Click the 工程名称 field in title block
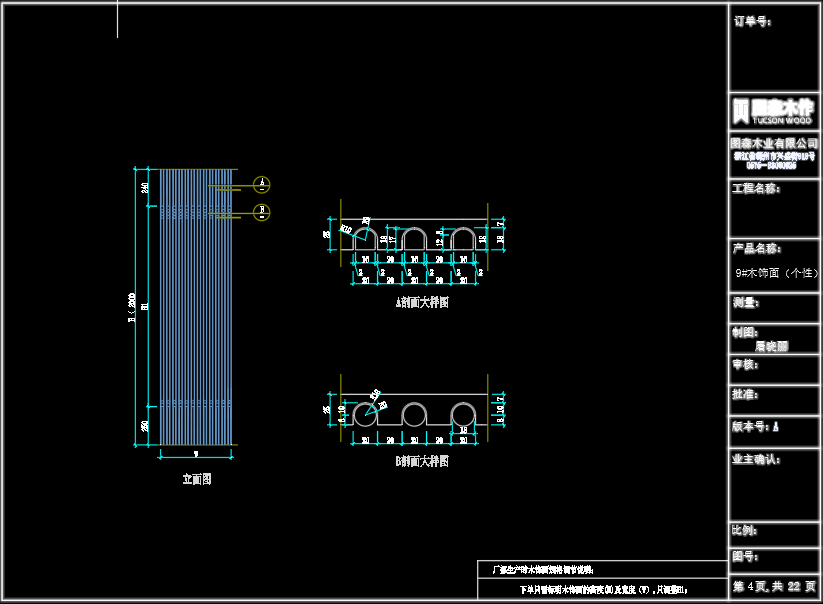 pos(756,189)
